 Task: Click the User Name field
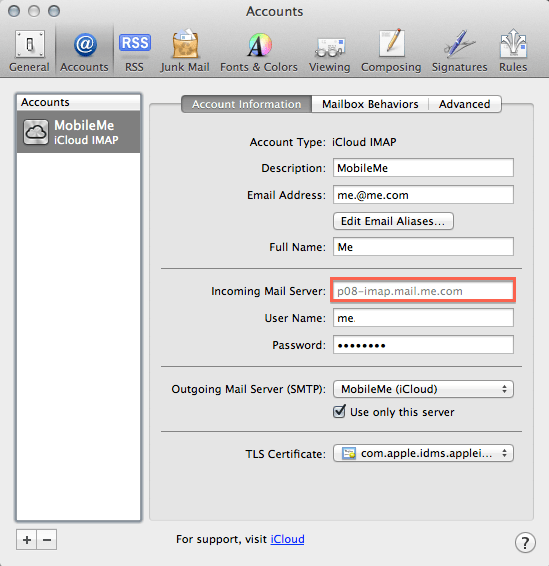pyautogui.click(x=423, y=318)
